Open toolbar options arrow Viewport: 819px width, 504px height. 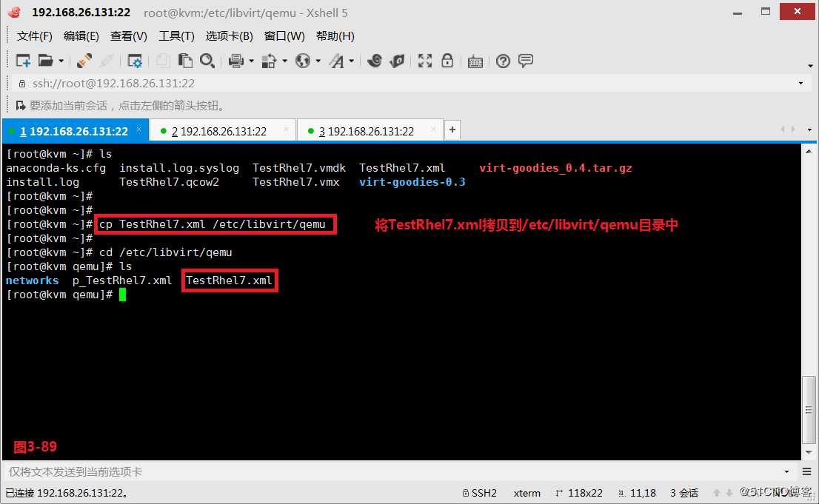click(811, 66)
